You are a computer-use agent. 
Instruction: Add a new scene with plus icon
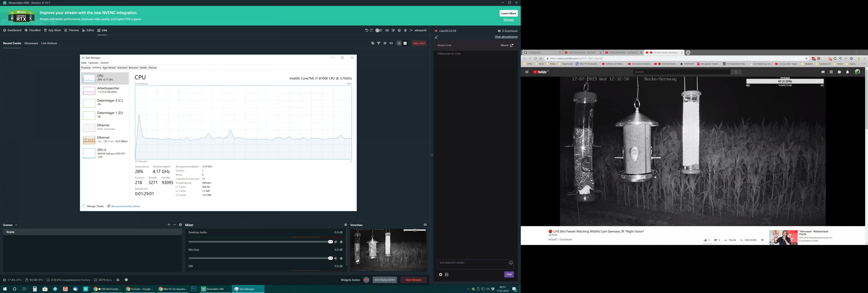(169, 225)
